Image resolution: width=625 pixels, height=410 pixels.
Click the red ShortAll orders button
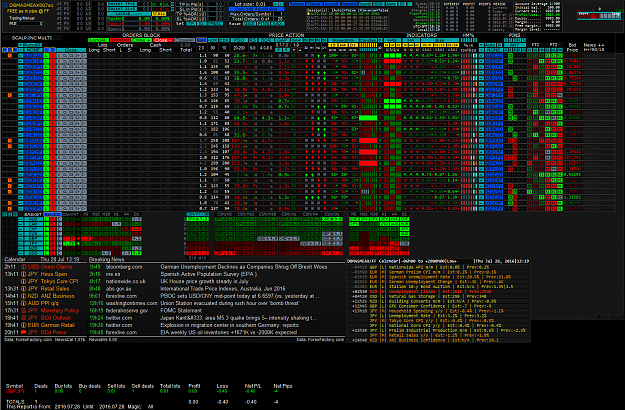click(120, 40)
